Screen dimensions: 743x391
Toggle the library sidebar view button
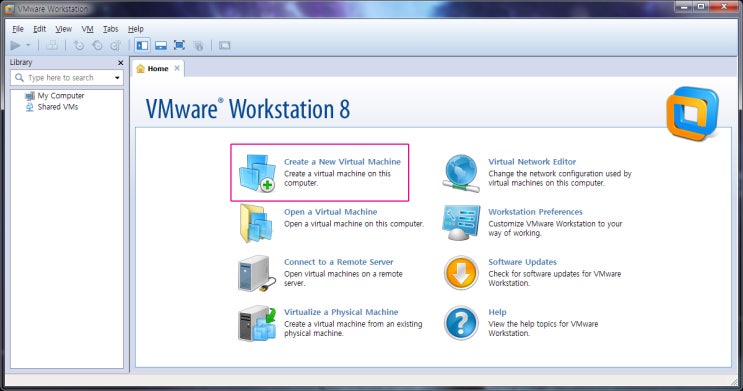coord(142,45)
